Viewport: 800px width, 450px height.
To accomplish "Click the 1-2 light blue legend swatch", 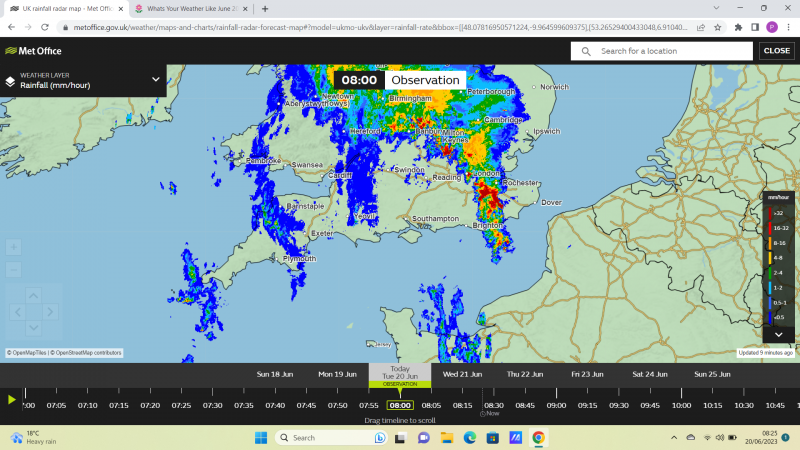I will coord(770,287).
